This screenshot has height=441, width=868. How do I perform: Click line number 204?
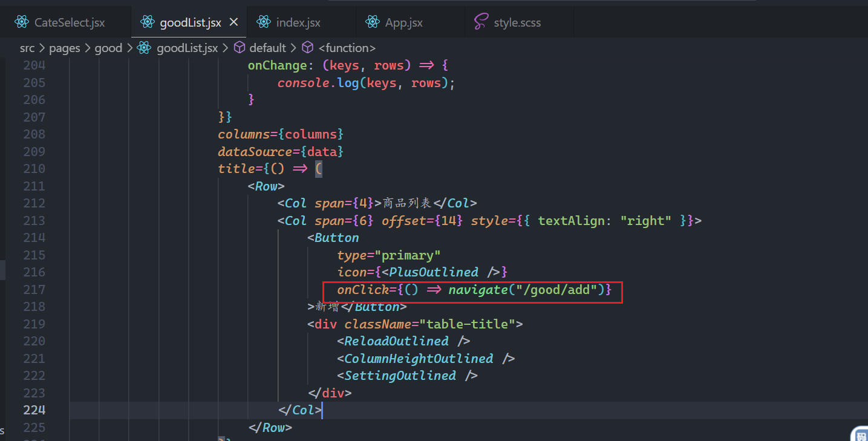34,65
